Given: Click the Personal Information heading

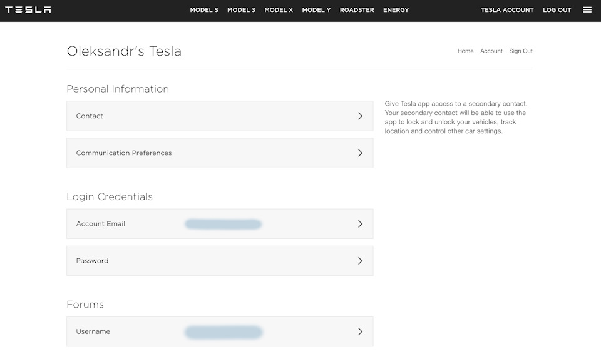Looking at the screenshot, I should (x=118, y=89).
